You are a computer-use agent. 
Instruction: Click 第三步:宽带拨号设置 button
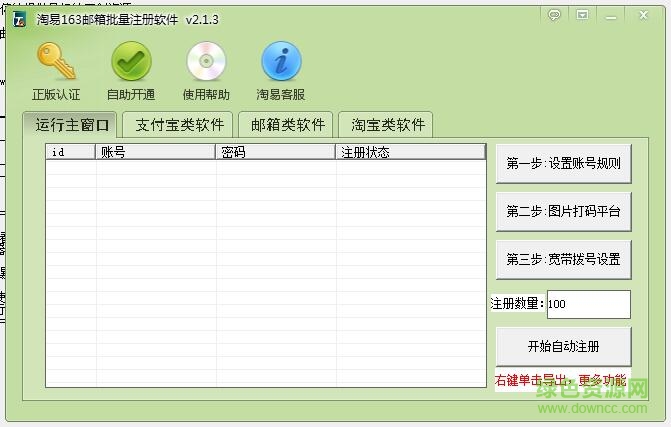(x=564, y=259)
